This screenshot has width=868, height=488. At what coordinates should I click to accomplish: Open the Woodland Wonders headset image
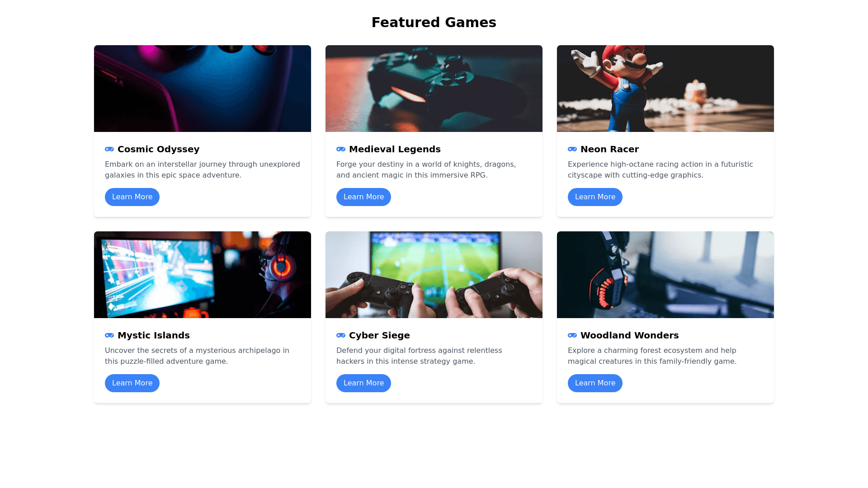coord(665,275)
